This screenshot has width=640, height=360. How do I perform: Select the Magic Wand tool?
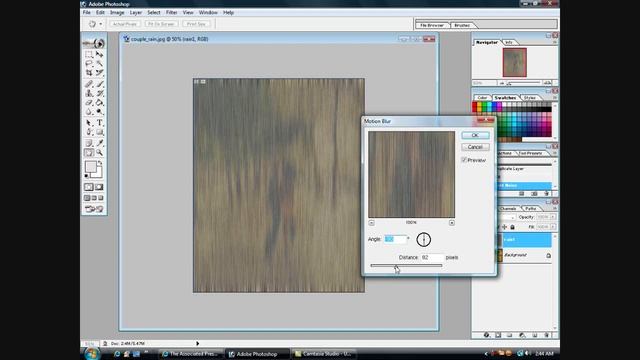100,64
